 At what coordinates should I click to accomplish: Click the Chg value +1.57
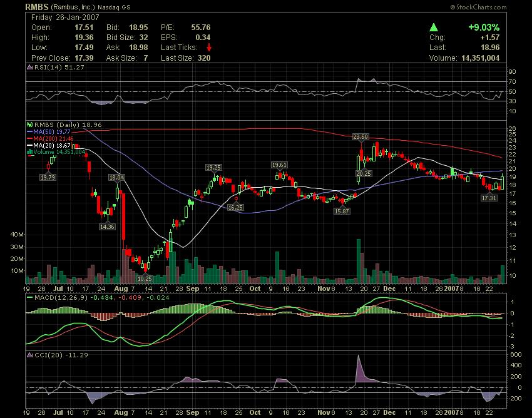pyautogui.click(x=490, y=38)
